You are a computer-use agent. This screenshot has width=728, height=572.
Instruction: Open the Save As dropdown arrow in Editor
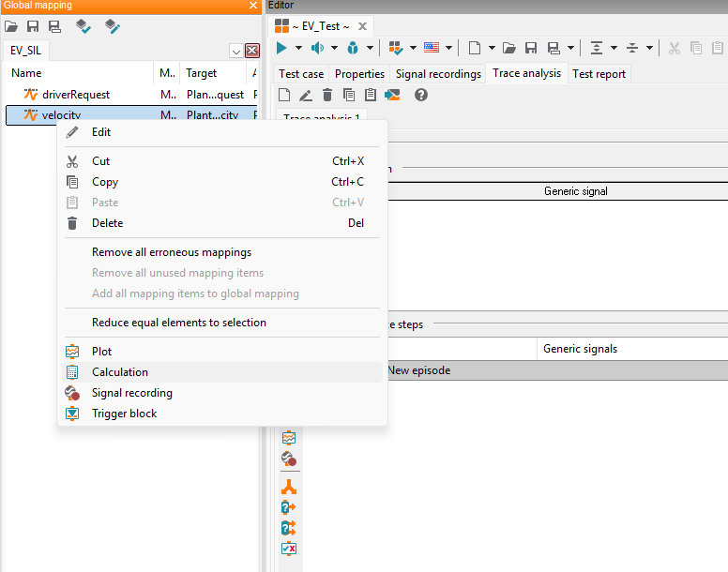(570, 48)
